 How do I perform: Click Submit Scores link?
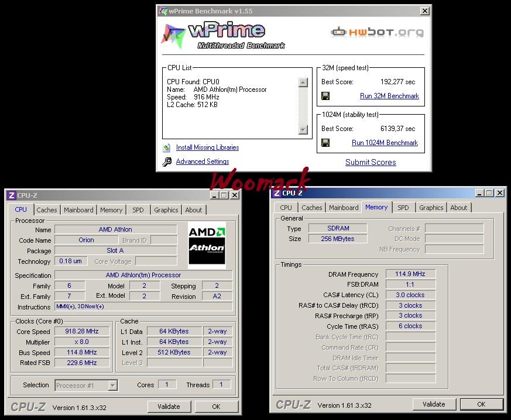point(371,162)
